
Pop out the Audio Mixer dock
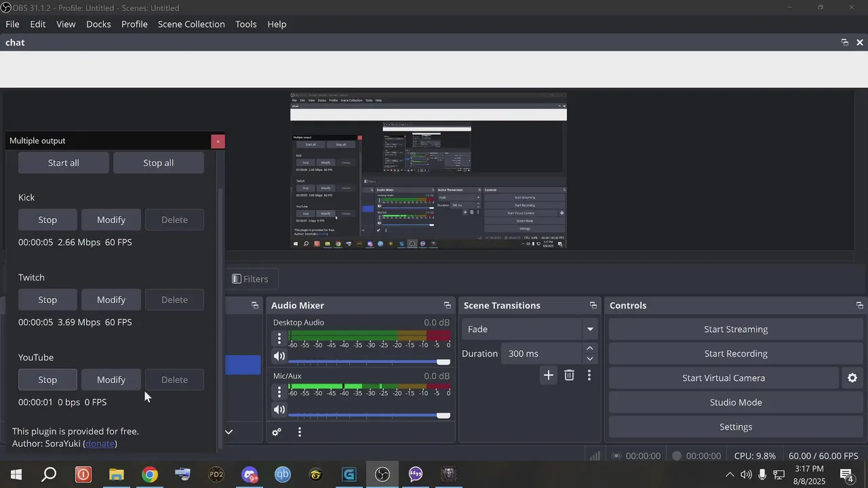pyautogui.click(x=448, y=306)
